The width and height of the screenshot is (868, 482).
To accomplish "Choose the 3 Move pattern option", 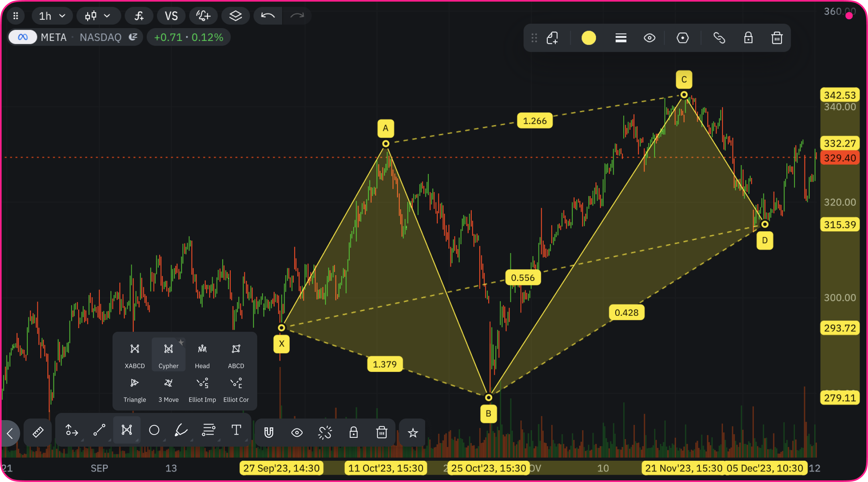I will point(168,388).
